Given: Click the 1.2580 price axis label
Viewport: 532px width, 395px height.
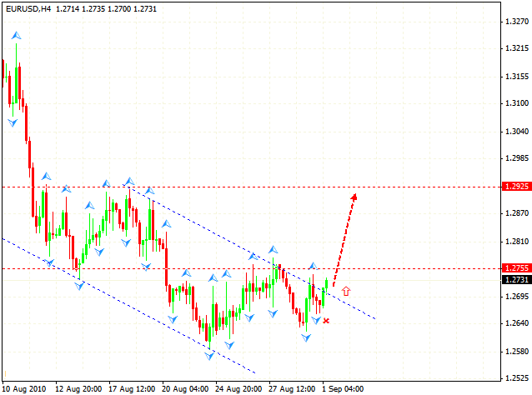Looking at the screenshot, I should 517,352.
